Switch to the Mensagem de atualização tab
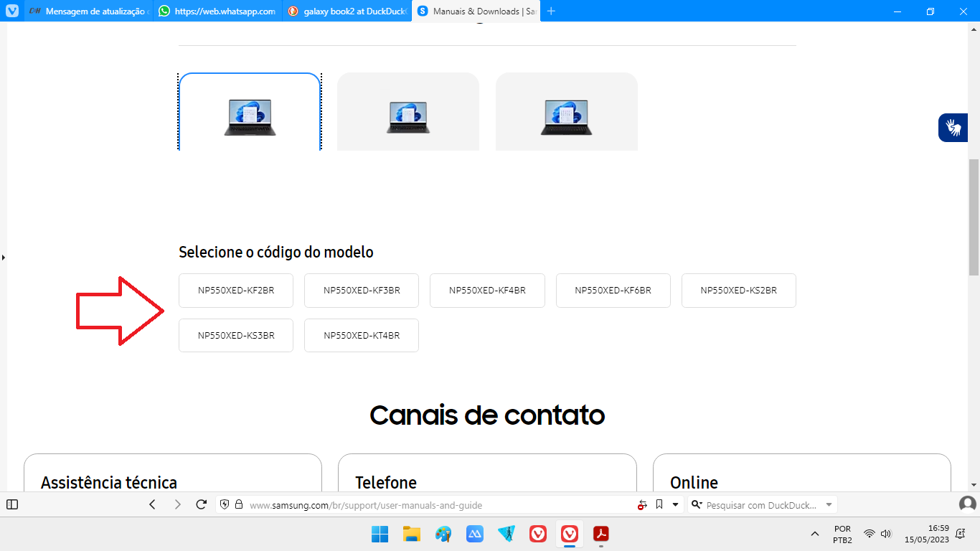 pos(89,11)
